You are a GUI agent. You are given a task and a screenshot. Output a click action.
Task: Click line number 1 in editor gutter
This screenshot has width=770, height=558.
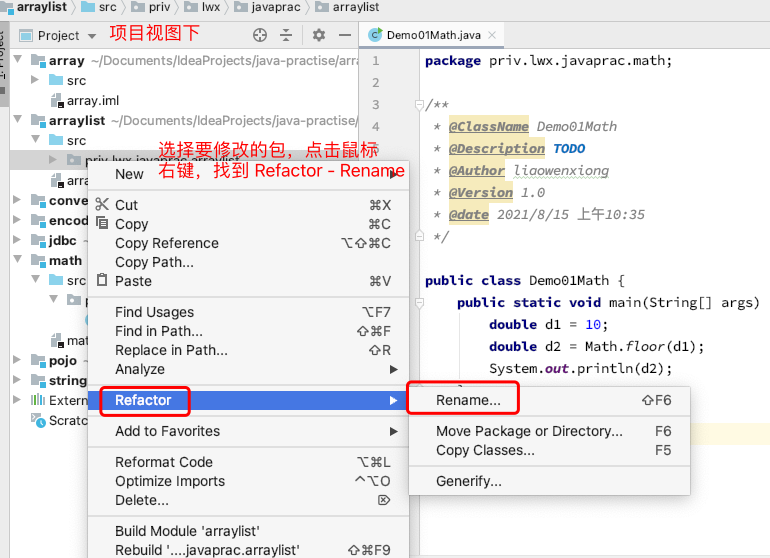[x=376, y=61]
